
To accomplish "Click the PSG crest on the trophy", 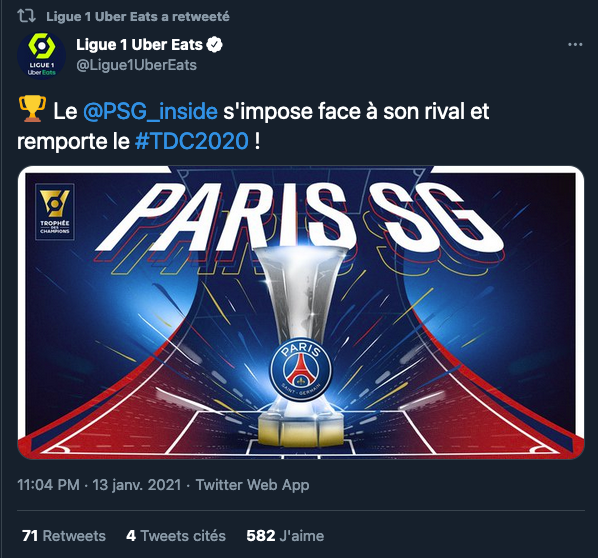I will [301, 369].
